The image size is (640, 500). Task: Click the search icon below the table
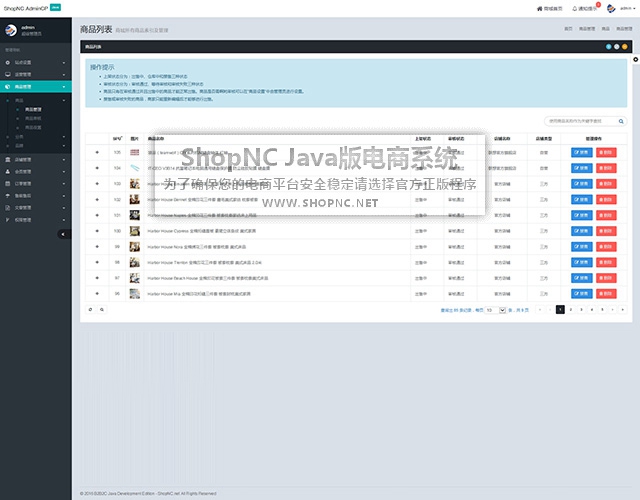102,309
